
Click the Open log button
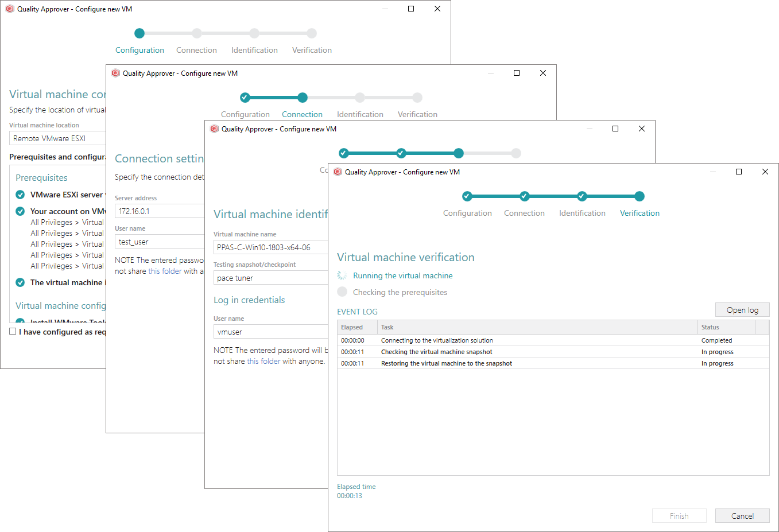(x=742, y=310)
